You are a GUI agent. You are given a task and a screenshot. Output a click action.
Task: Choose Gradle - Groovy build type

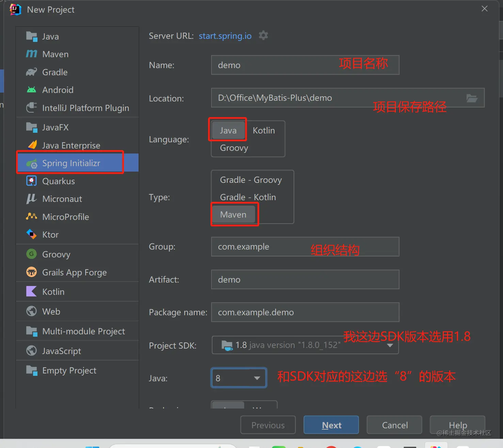(251, 180)
